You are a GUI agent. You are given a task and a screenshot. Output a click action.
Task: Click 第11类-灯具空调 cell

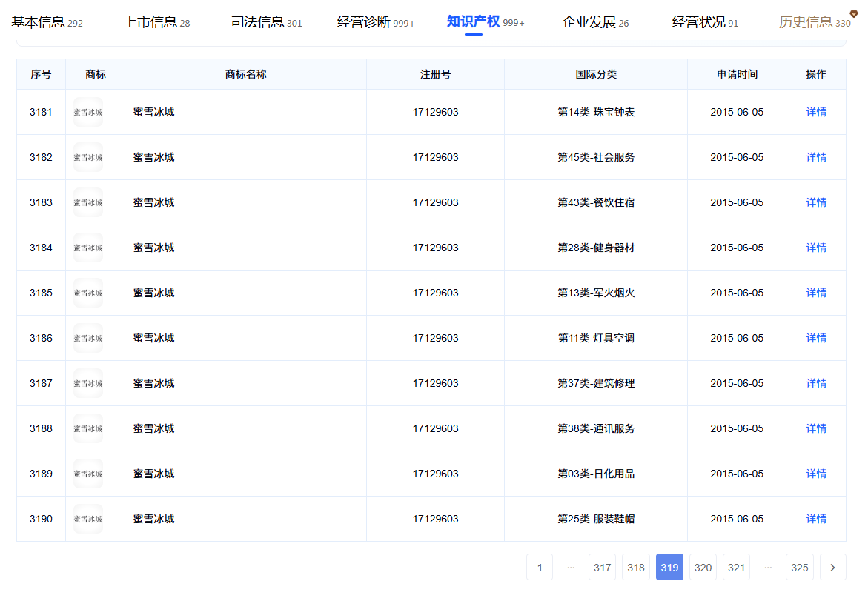point(596,338)
